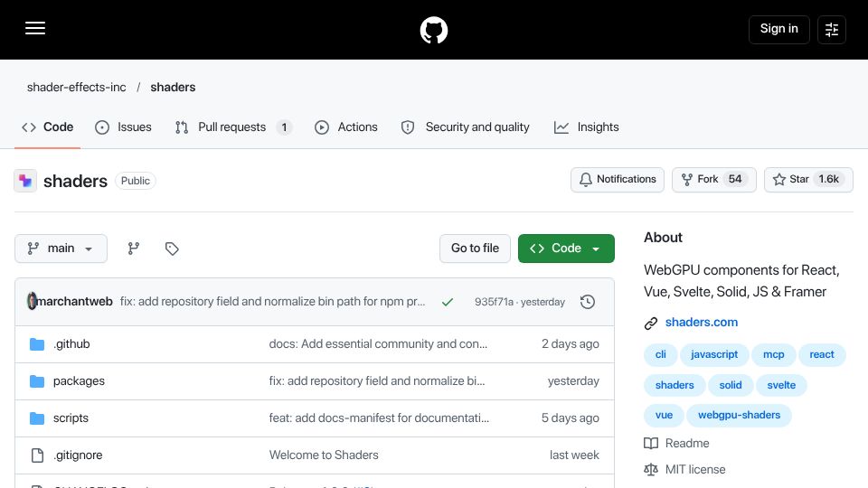Click '5 days ago' timestamp for scripts
This screenshot has width=868, height=488.
571,418
